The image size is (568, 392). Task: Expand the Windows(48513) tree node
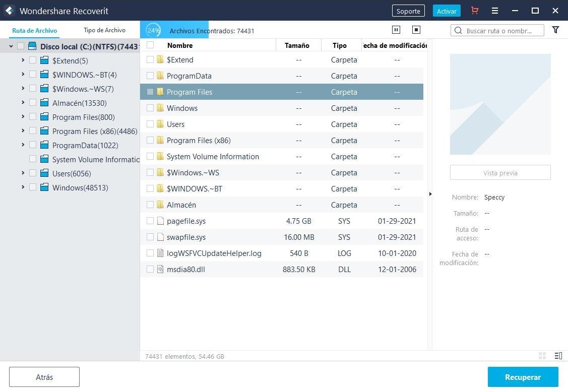tap(23, 187)
